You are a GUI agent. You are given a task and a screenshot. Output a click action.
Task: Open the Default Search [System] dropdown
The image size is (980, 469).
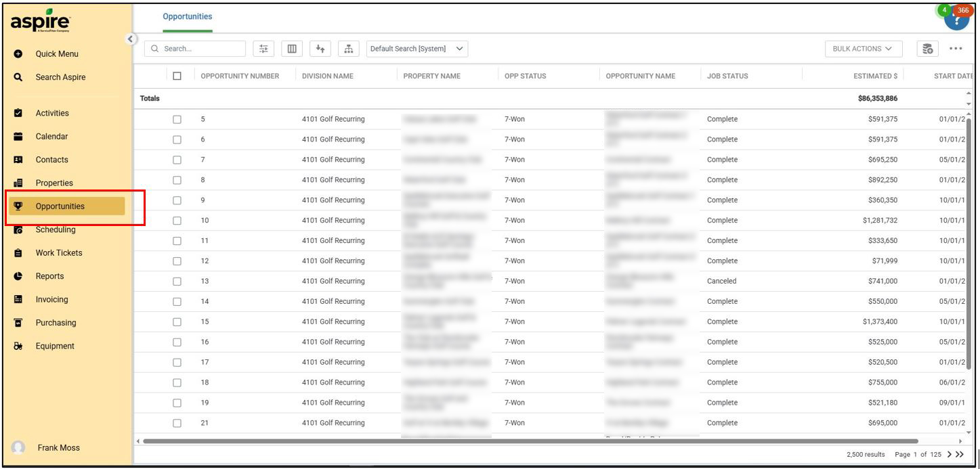pos(417,49)
